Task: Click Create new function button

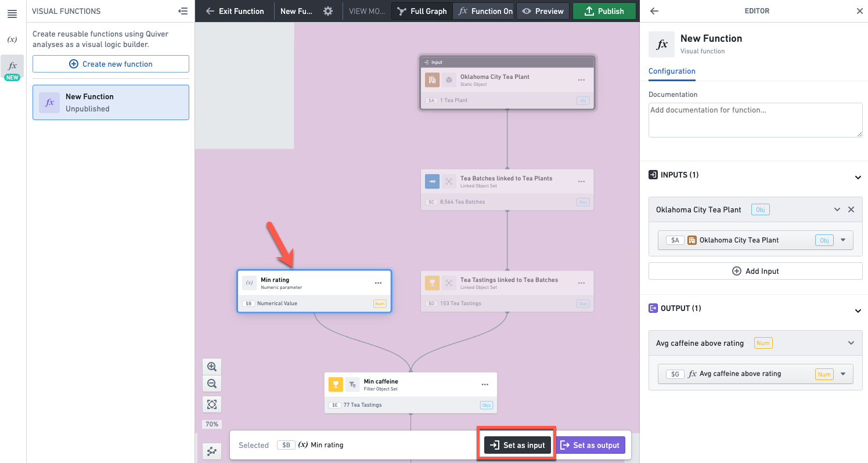Action: pyautogui.click(x=111, y=64)
